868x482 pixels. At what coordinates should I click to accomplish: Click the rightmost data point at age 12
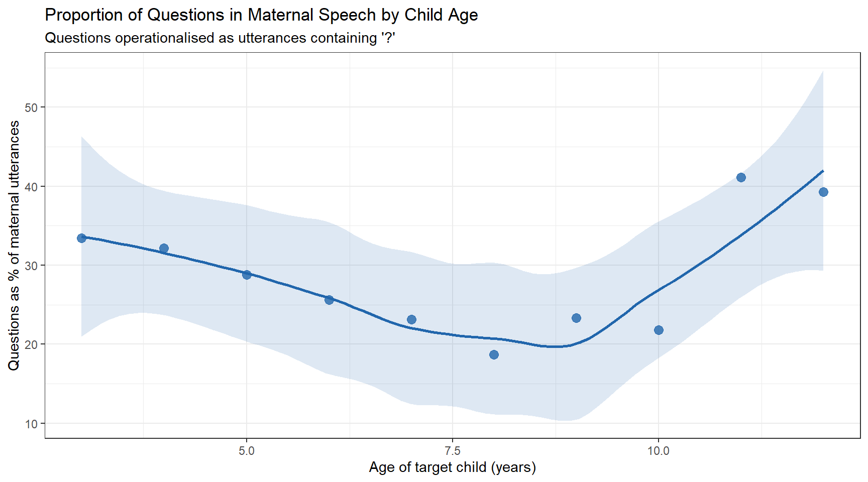tap(823, 192)
